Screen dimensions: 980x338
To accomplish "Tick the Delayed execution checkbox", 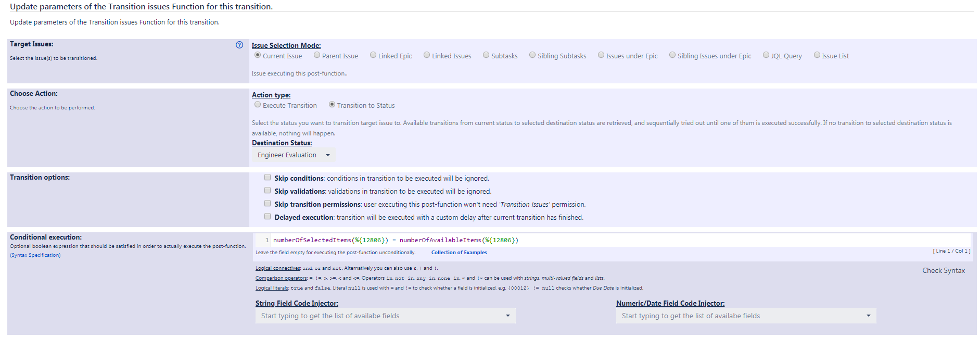I will pos(268,217).
